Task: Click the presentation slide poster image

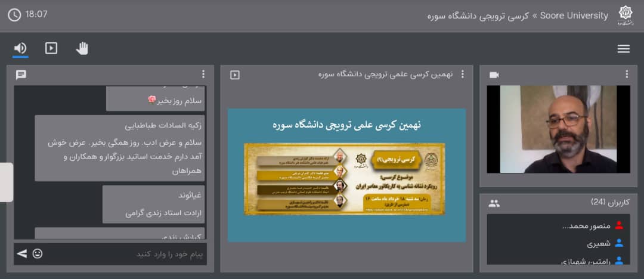Action: pyautogui.click(x=344, y=179)
